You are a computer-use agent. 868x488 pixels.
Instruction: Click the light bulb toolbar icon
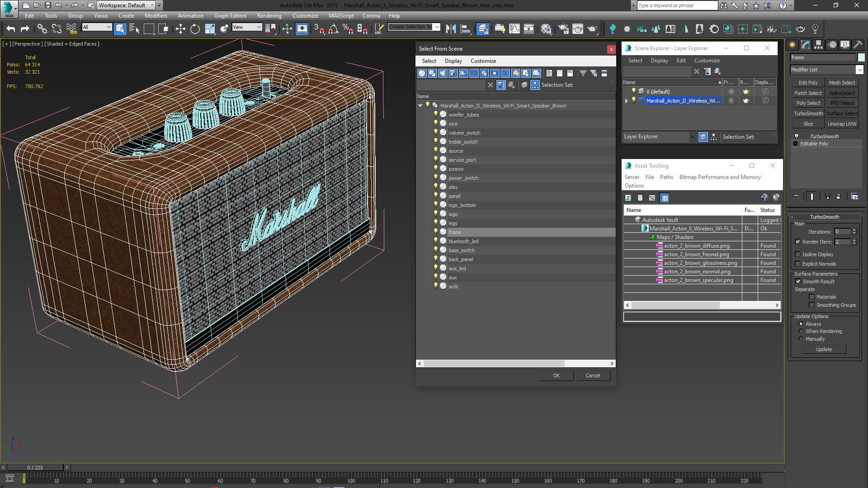click(x=613, y=29)
